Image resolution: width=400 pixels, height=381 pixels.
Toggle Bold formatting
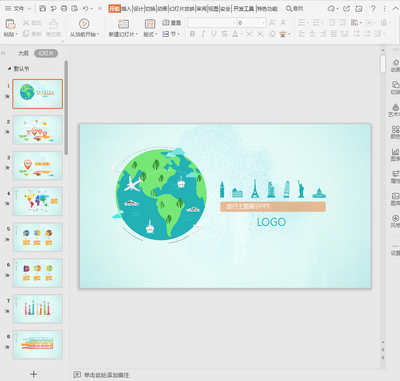pos(192,34)
